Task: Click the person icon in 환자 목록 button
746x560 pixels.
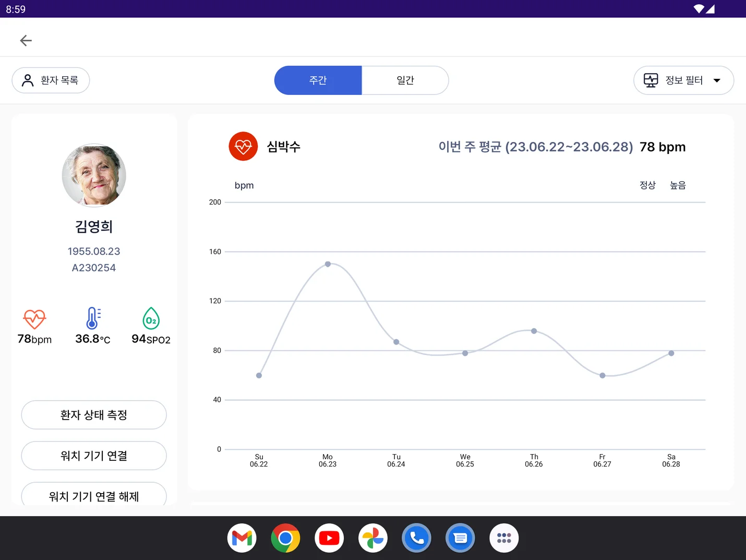Action: click(x=28, y=80)
